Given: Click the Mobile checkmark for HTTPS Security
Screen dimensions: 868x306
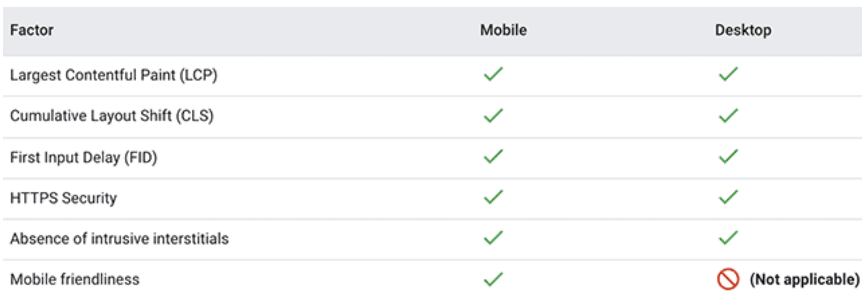Looking at the screenshot, I should 493,197.
